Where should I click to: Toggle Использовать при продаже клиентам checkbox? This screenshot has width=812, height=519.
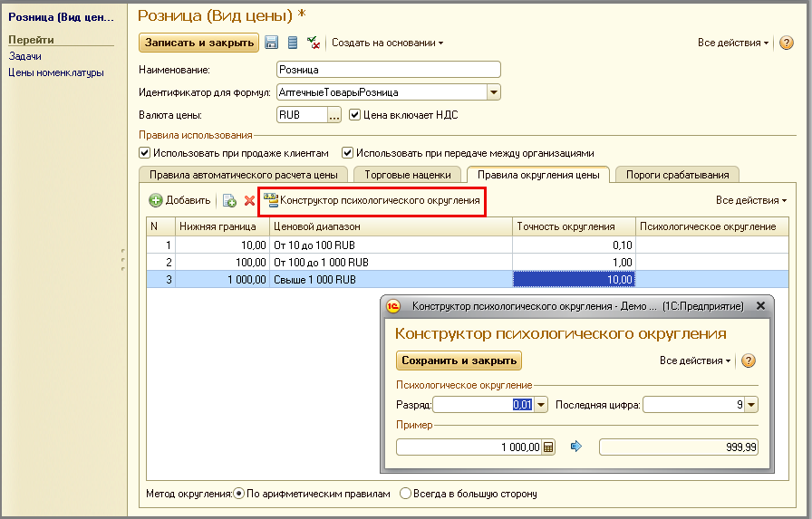click(x=144, y=153)
